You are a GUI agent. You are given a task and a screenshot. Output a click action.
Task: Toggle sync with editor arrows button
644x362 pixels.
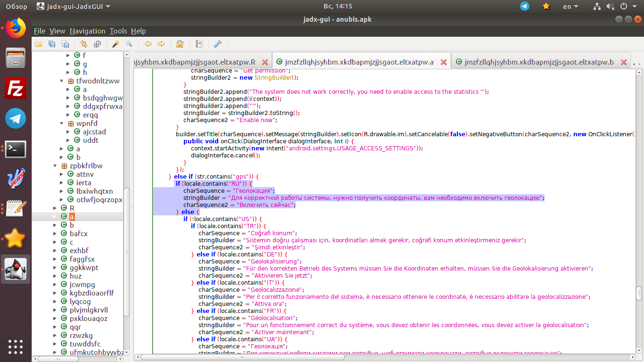click(84, 44)
